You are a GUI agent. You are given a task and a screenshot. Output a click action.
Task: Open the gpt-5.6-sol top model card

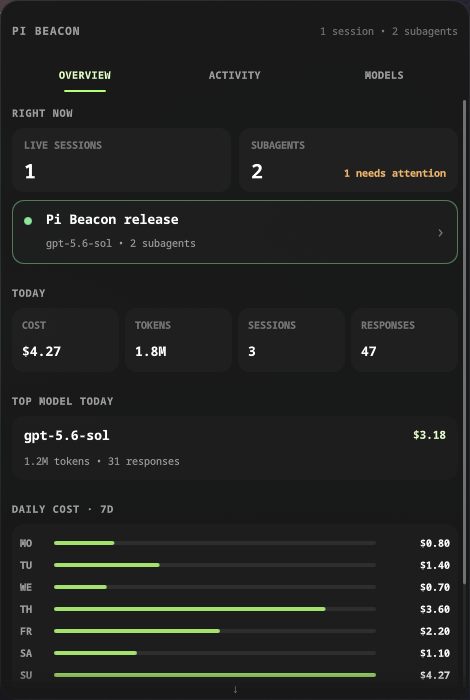tap(235, 448)
